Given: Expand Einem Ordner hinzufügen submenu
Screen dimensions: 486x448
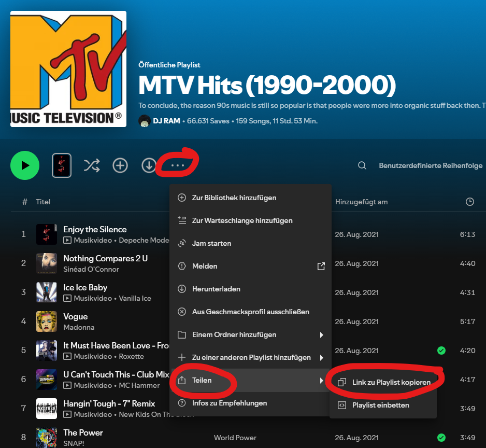Looking at the screenshot, I should tap(250, 335).
